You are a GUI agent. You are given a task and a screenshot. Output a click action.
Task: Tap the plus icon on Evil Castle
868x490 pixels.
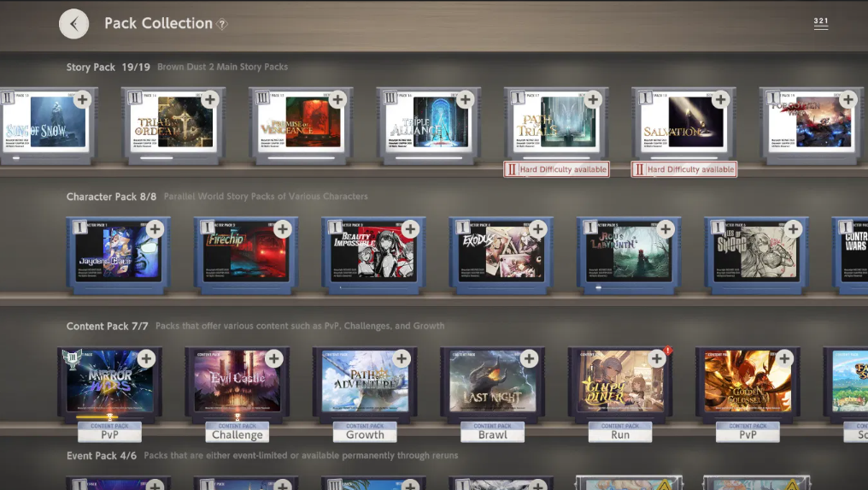[273, 358]
